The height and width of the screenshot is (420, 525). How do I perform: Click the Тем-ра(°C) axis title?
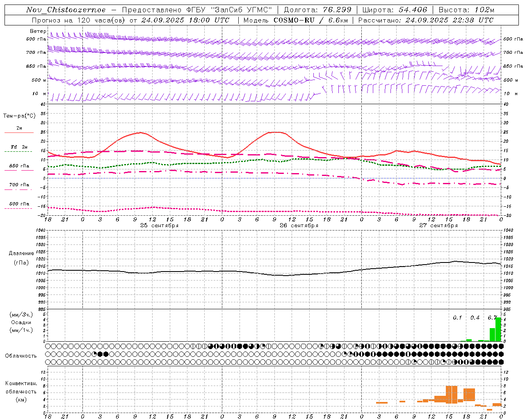coord(19,116)
